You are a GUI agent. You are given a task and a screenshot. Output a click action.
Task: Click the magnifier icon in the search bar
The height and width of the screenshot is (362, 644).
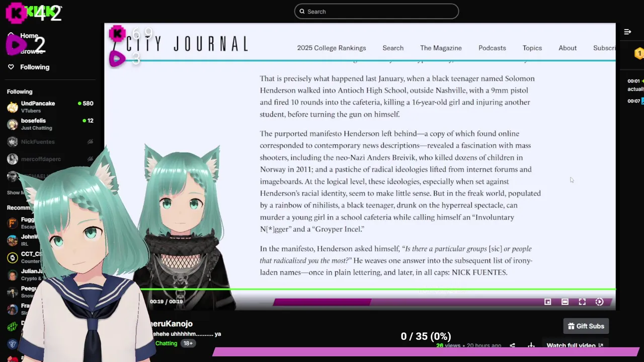302,11
